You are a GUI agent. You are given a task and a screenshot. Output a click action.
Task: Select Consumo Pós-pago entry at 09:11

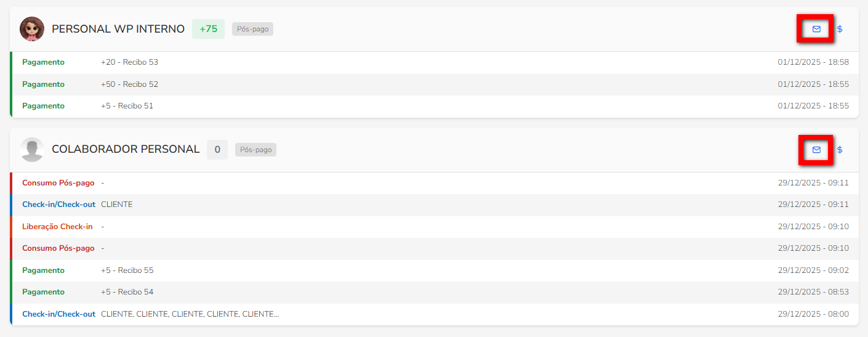point(58,183)
